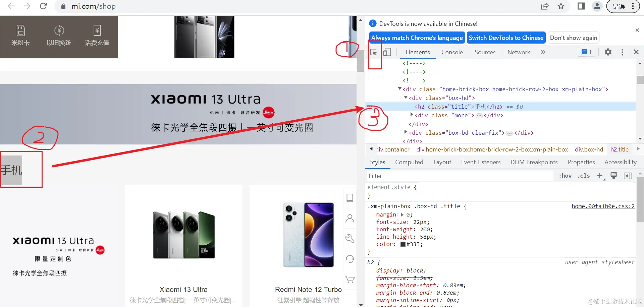The image size is (644, 307).
Task: Toggle the :hov element state panel
Action: pos(565,176)
